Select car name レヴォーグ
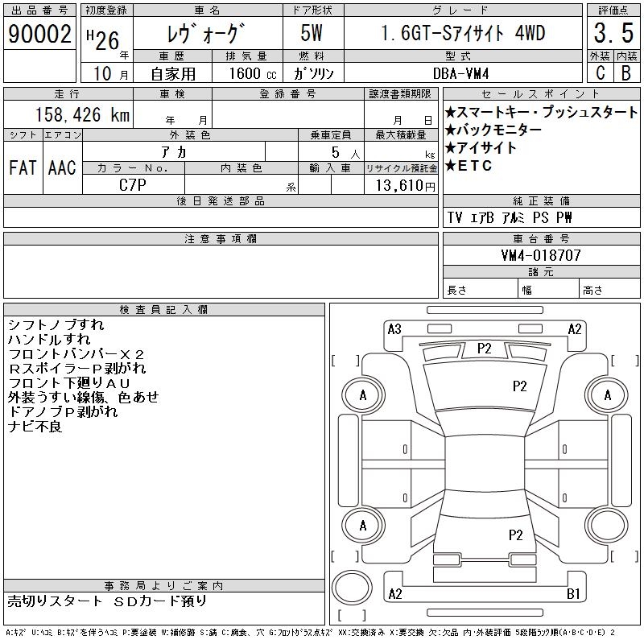The width and height of the screenshot is (644, 644). point(206,33)
